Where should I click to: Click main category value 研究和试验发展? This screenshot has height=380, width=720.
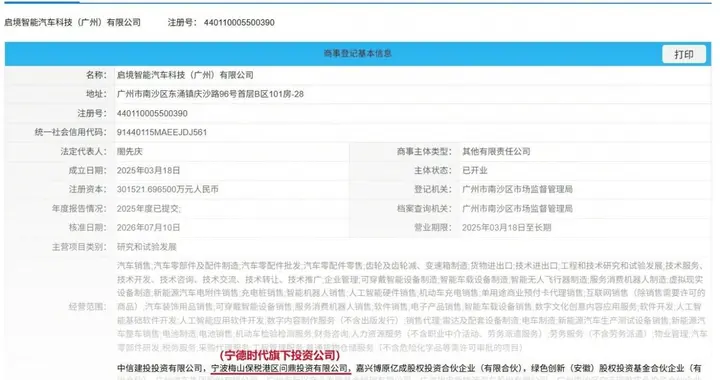tap(147, 247)
